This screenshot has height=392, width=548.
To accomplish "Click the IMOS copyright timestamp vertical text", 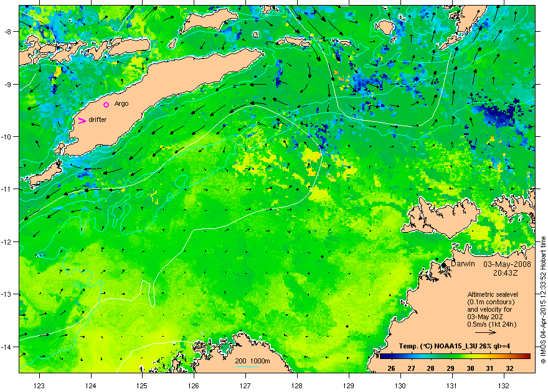I will point(543,300).
